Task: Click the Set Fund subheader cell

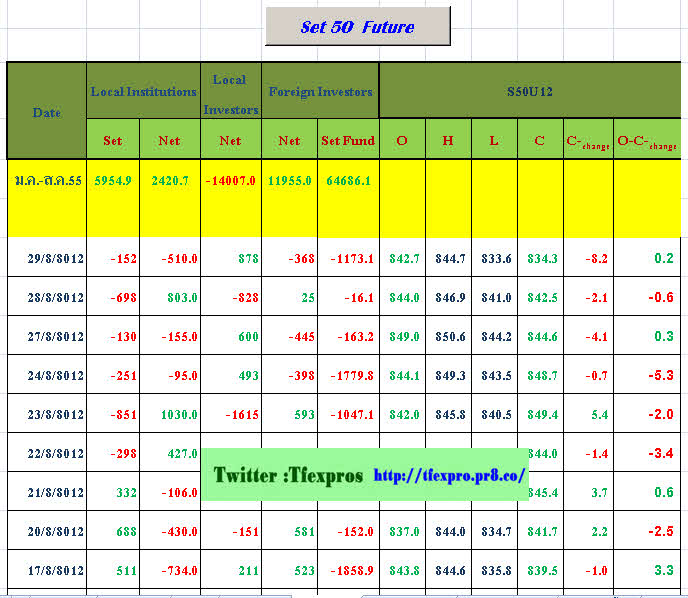Action: point(348,141)
